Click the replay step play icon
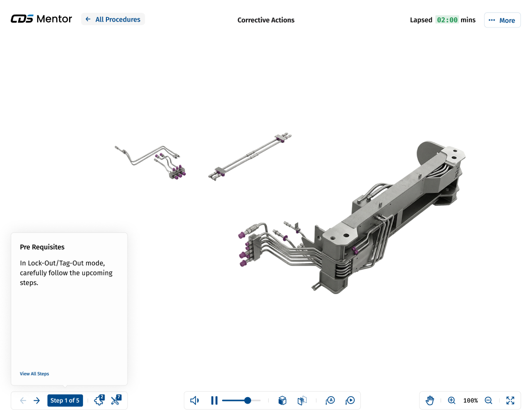This screenshot has height=420, width=532. 350,400
